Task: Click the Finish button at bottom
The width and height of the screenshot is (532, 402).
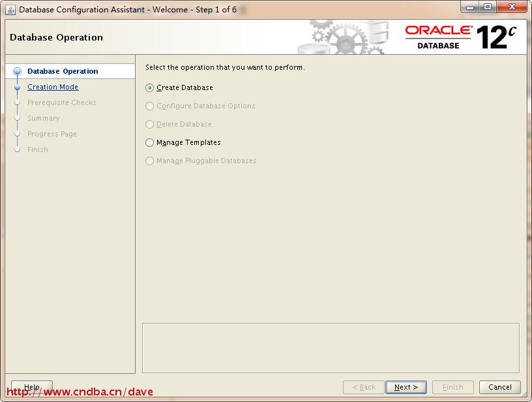Action: coord(453,387)
